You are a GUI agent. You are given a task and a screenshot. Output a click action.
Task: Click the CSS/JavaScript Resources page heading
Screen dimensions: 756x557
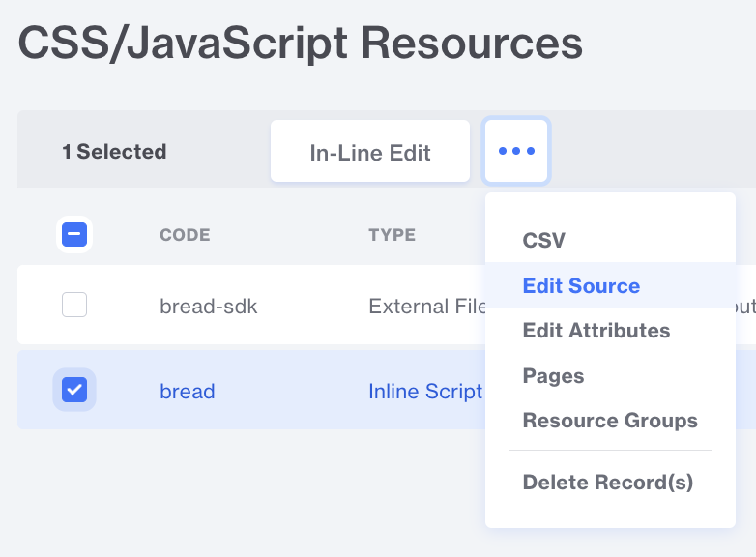[301, 44]
